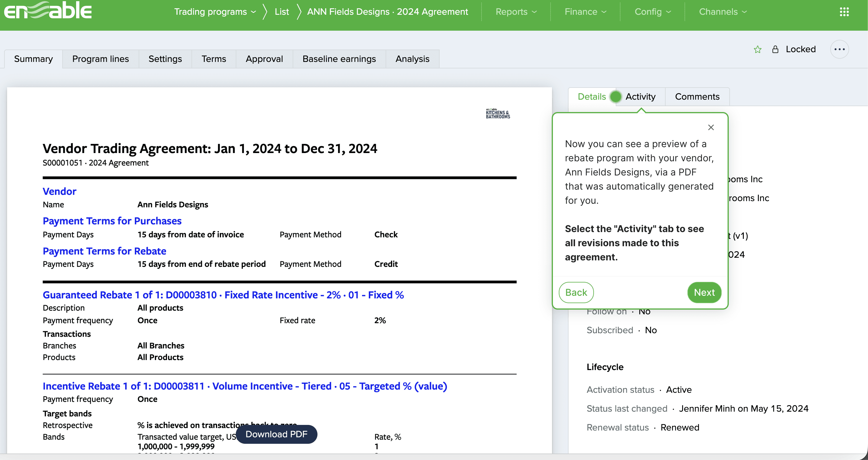The image size is (868, 460).
Task: Click '15 days from date of invoice'
Action: (x=191, y=235)
